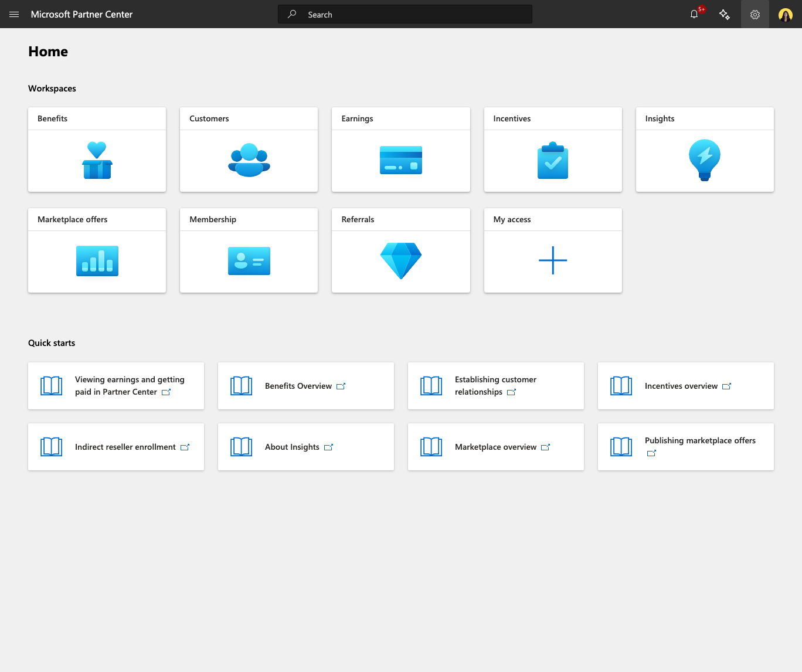This screenshot has height=672, width=802.
Task: Open Marketplace overview quick start
Action: pos(496,447)
